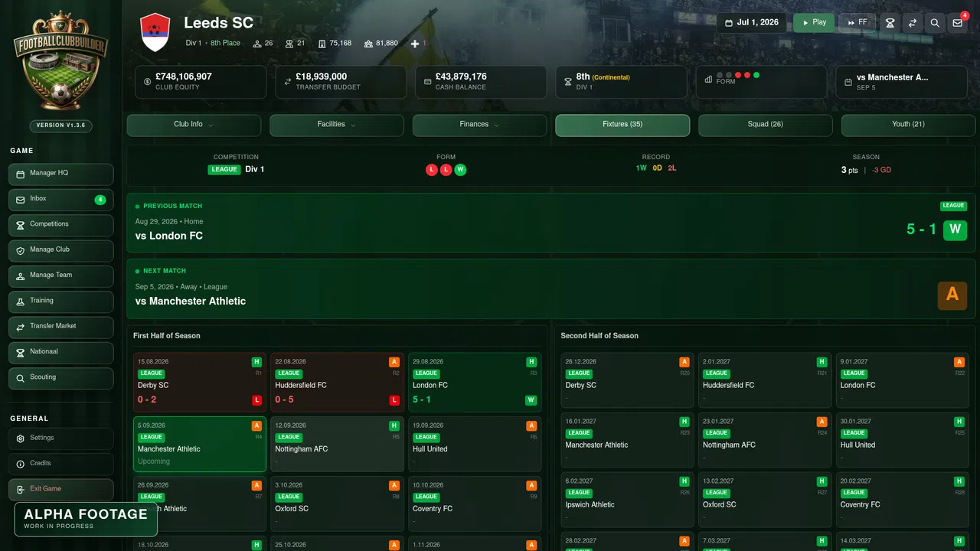The width and height of the screenshot is (980, 551).
Task: Switch to the Youth (21) tab
Action: [908, 125]
